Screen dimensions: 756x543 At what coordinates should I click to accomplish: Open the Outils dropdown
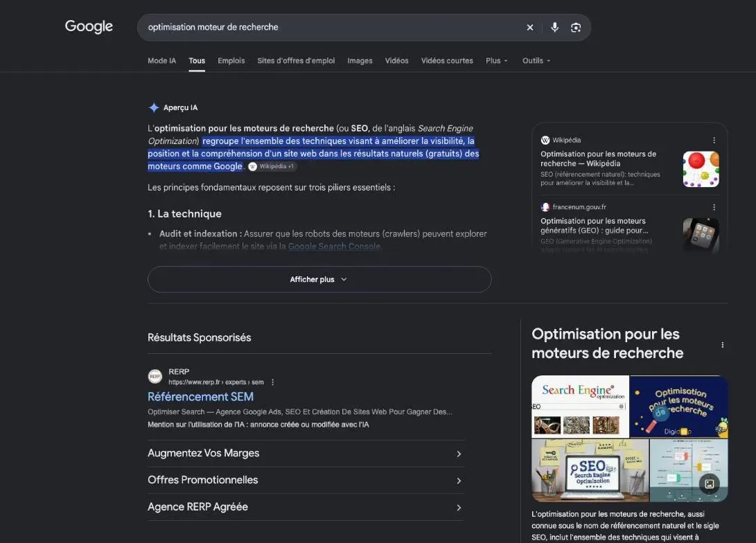pos(536,61)
